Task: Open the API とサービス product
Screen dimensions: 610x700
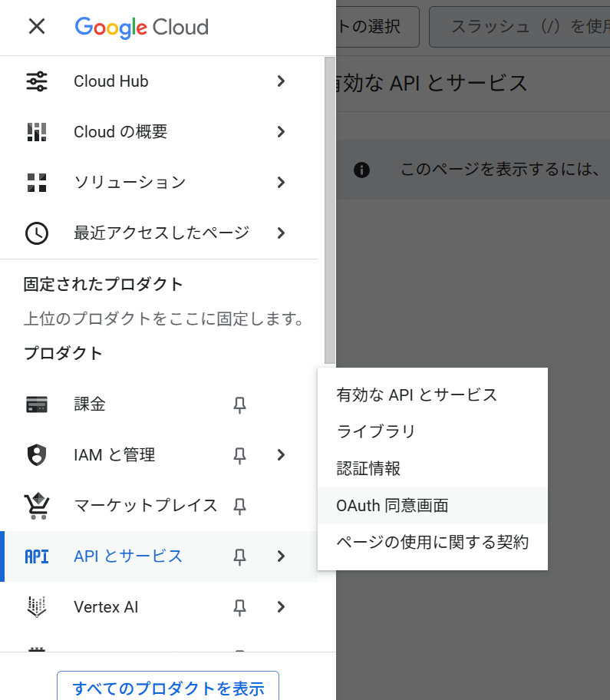Action: (159, 556)
